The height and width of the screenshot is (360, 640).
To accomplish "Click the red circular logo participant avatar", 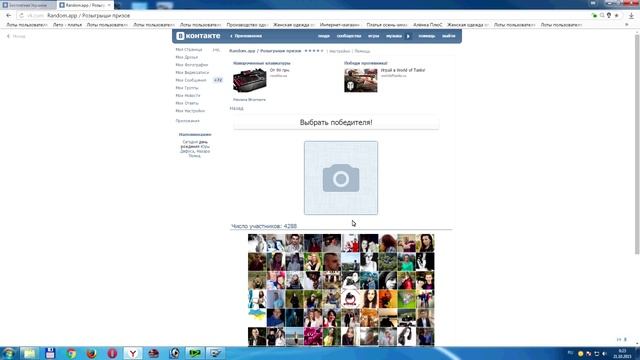I will click(x=350, y=299).
